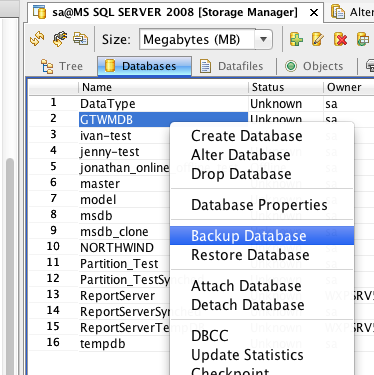Click the green plus create icon
The image size is (374, 375).
tap(296, 39)
